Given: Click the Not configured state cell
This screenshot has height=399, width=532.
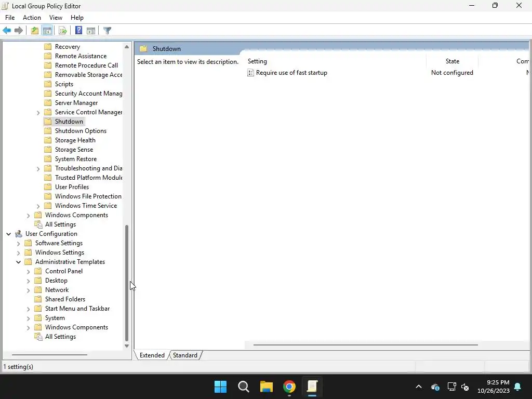Looking at the screenshot, I should tap(452, 73).
